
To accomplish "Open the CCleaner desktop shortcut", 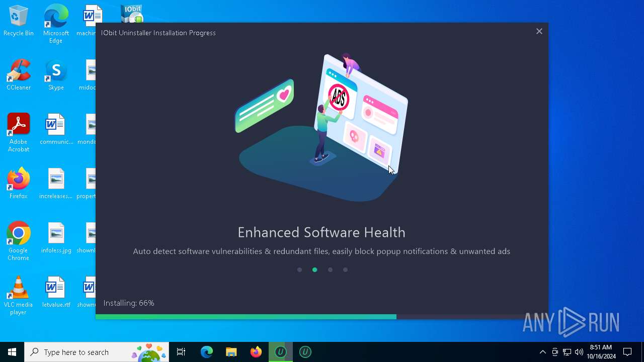I will [19, 75].
